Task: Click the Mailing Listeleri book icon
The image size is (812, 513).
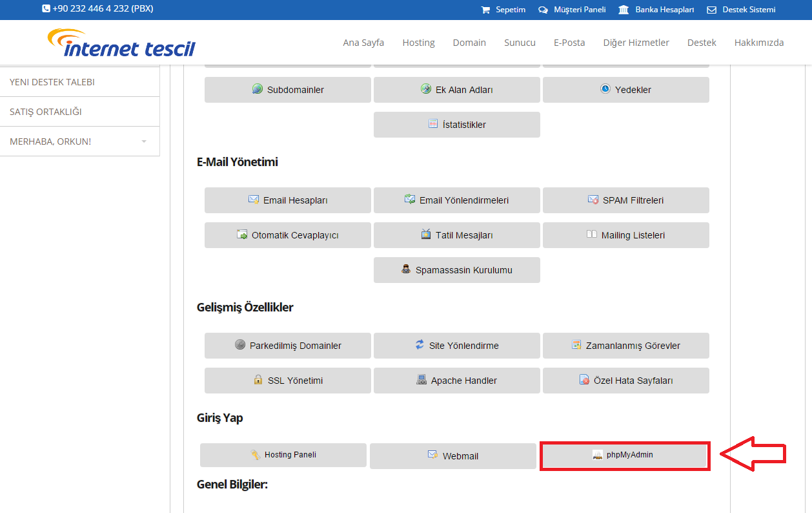Action: pyautogui.click(x=592, y=235)
